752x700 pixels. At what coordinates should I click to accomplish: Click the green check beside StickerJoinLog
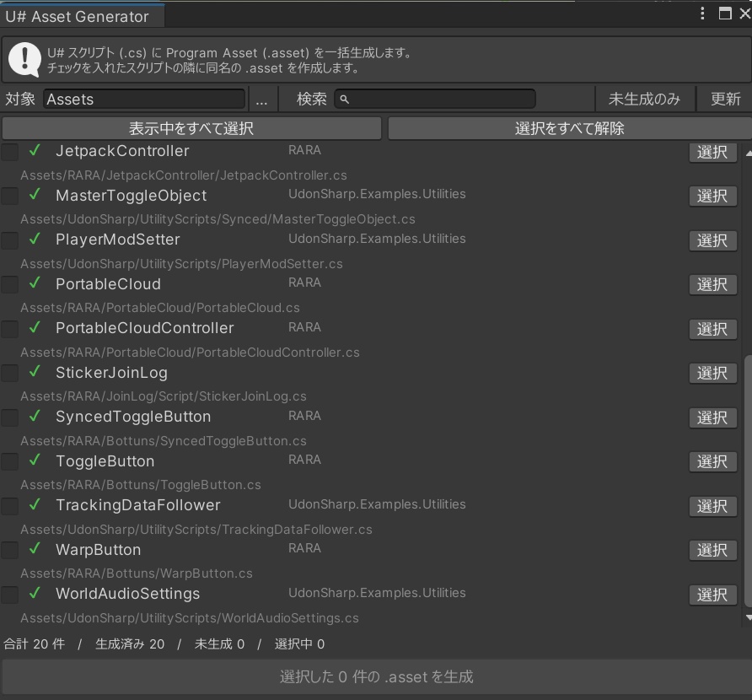pos(35,371)
